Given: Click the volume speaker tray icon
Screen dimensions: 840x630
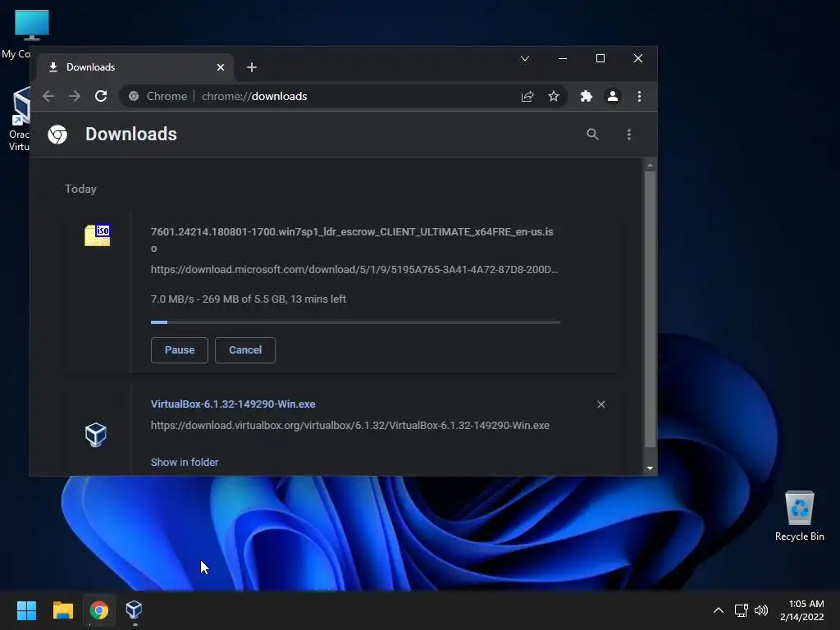Looking at the screenshot, I should coord(760,610).
